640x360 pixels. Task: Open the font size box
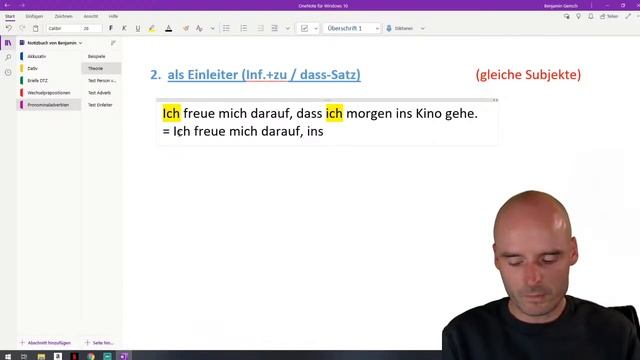click(x=92, y=28)
